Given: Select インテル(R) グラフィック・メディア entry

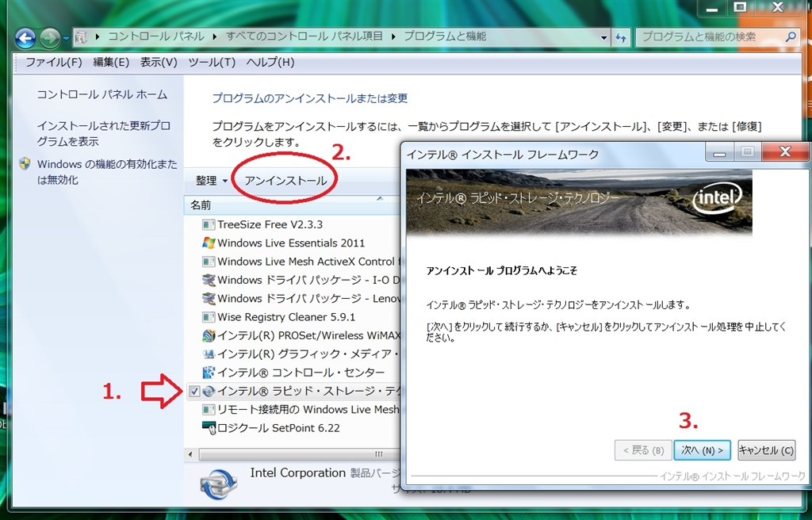Looking at the screenshot, I should pos(308,354).
